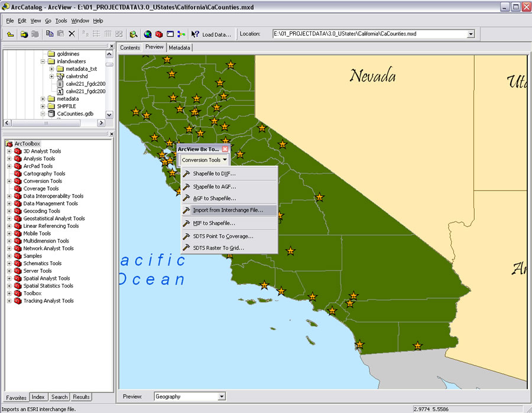Click the Copy icon in toolbar
The width and height of the screenshot is (532, 413).
tap(50, 34)
